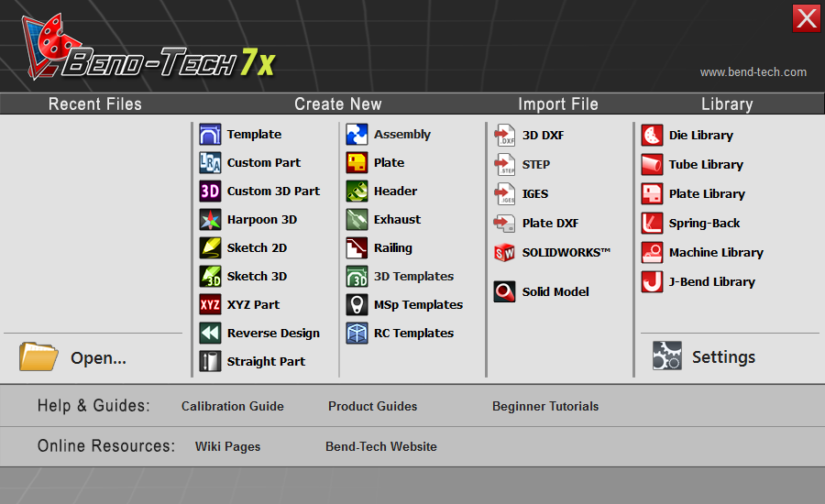Select the RC Templates cube icon
This screenshot has width=825, height=504.
point(357,333)
